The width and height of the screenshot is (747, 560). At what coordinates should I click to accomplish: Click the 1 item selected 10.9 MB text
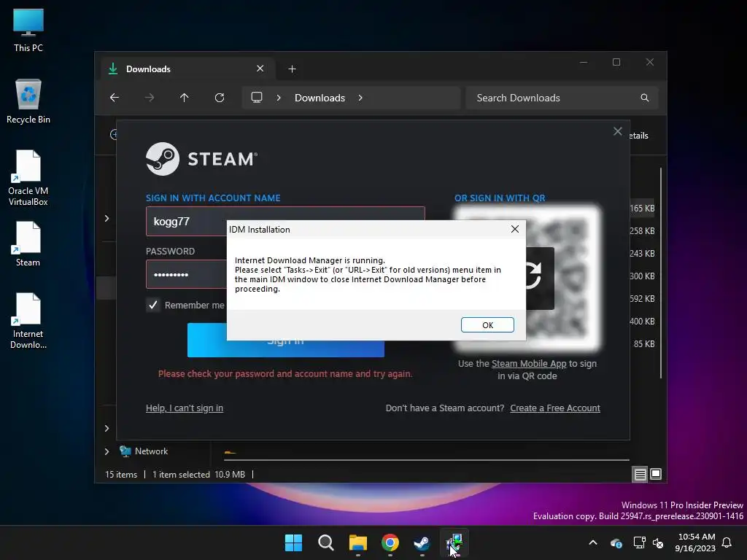pyautogui.click(x=198, y=474)
